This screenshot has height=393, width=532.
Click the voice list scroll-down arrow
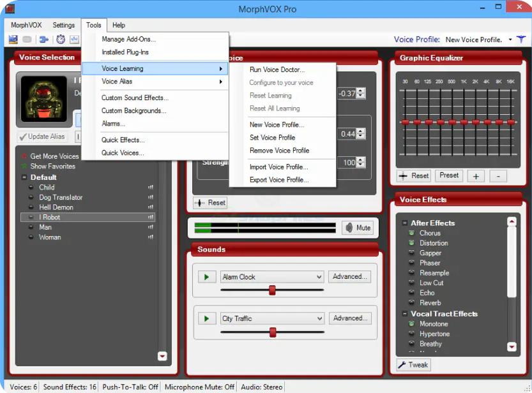tap(162, 356)
